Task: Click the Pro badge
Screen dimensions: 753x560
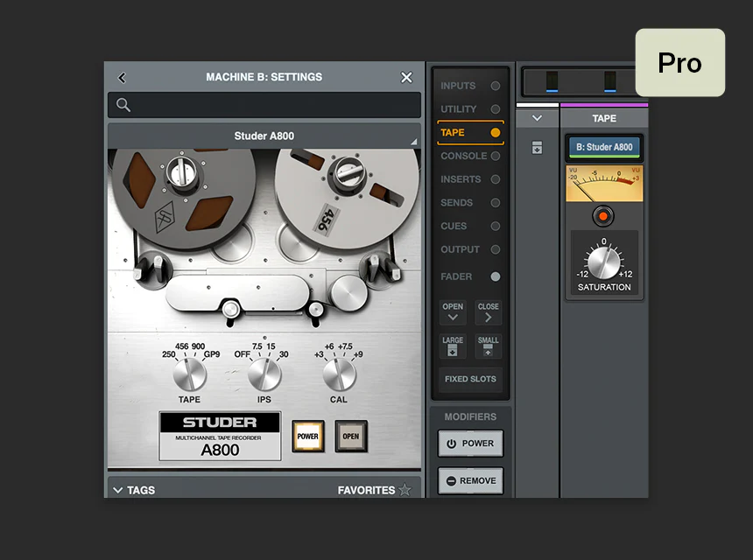Action: tap(680, 63)
